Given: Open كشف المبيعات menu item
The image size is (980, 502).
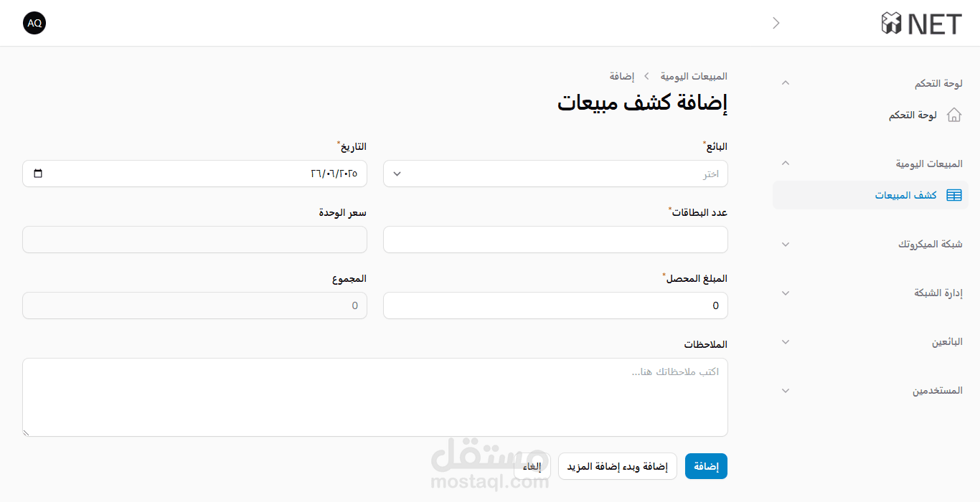Looking at the screenshot, I should coord(871,195).
